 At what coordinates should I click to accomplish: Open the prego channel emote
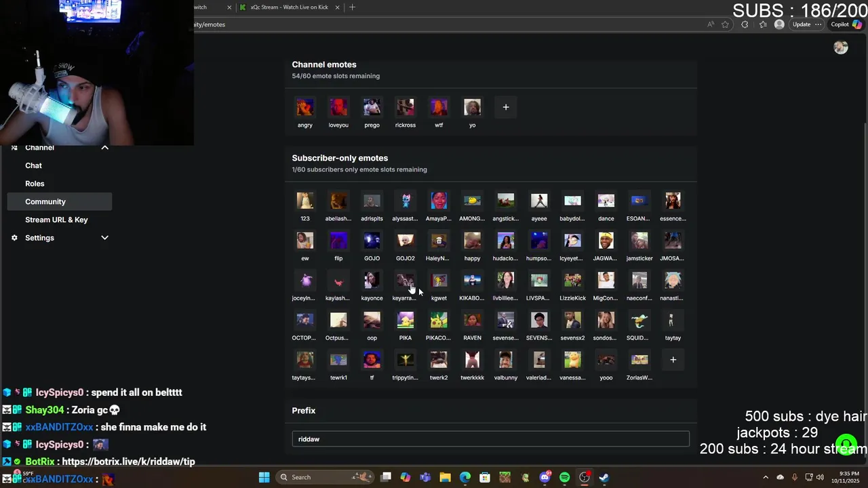click(372, 107)
